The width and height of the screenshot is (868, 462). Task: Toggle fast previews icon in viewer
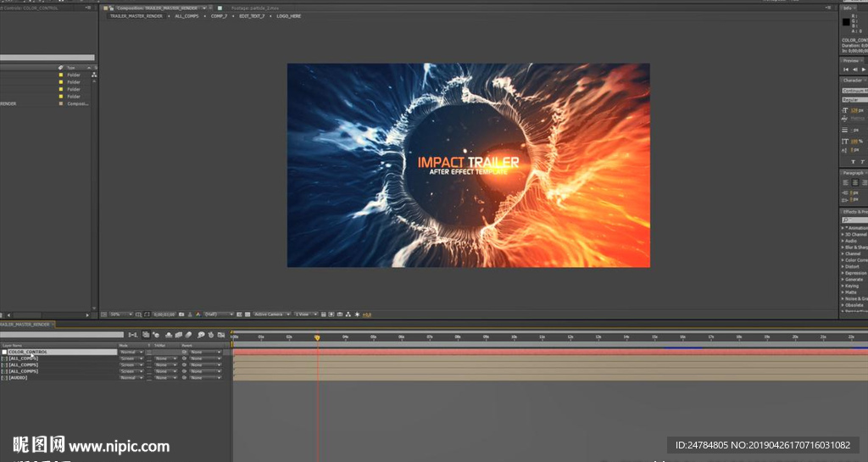click(x=331, y=314)
